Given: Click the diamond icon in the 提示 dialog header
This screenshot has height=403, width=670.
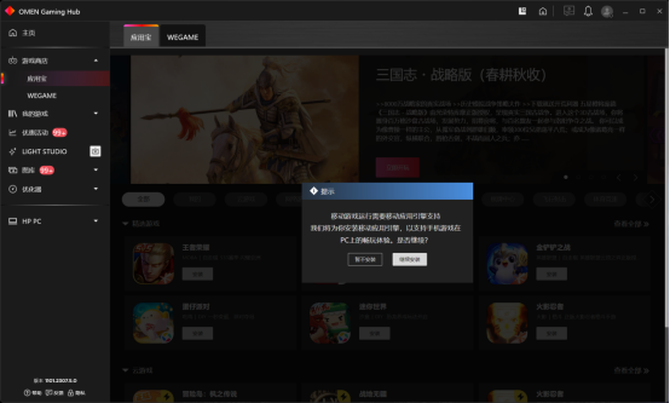Looking at the screenshot, I should pyautogui.click(x=314, y=191).
